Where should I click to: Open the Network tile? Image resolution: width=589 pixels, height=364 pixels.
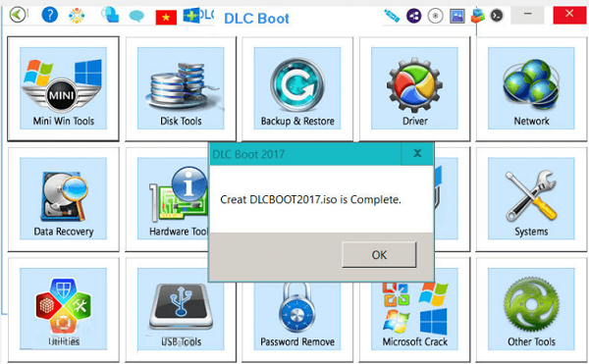click(531, 88)
